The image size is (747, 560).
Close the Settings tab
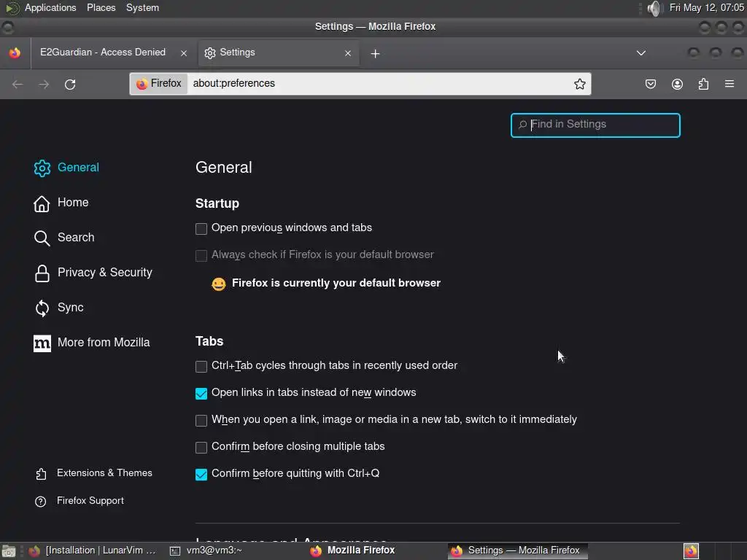(348, 52)
